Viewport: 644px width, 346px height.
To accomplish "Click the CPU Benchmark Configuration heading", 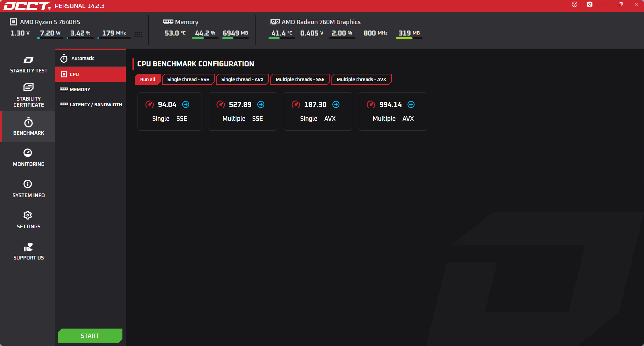I will tap(196, 64).
